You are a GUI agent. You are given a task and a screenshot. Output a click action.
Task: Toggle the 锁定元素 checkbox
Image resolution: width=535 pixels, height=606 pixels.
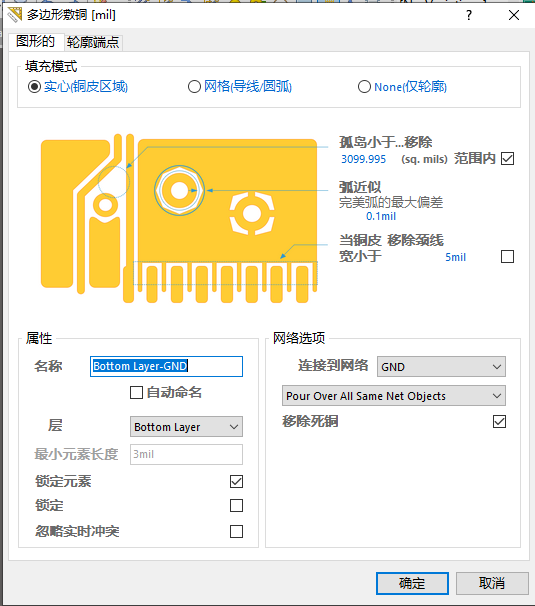(x=236, y=482)
